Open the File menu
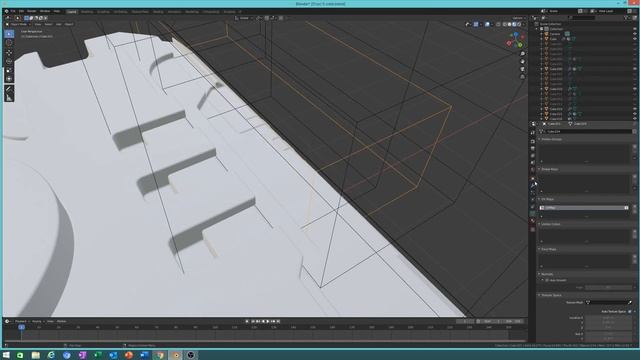Image resolution: width=640 pixels, height=360 pixels. point(13,11)
